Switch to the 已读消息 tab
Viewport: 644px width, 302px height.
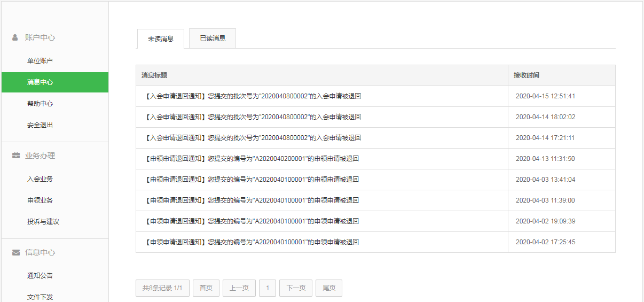tap(213, 38)
